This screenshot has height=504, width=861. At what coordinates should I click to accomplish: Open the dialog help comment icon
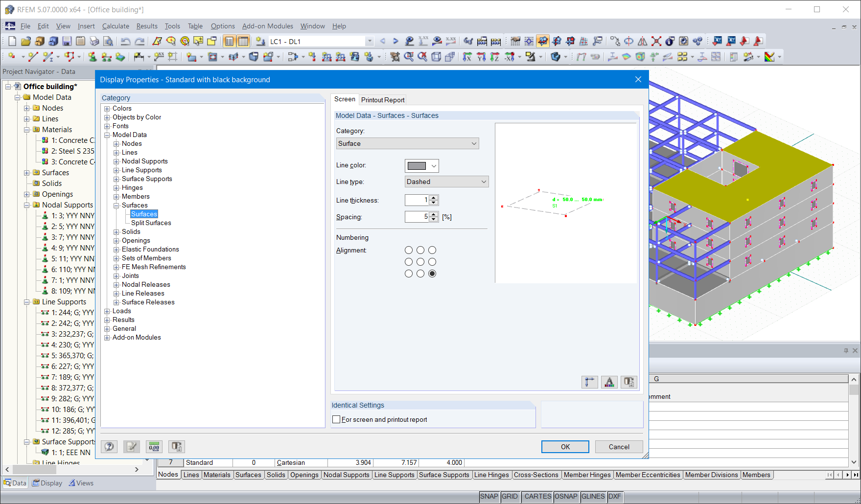(x=109, y=446)
